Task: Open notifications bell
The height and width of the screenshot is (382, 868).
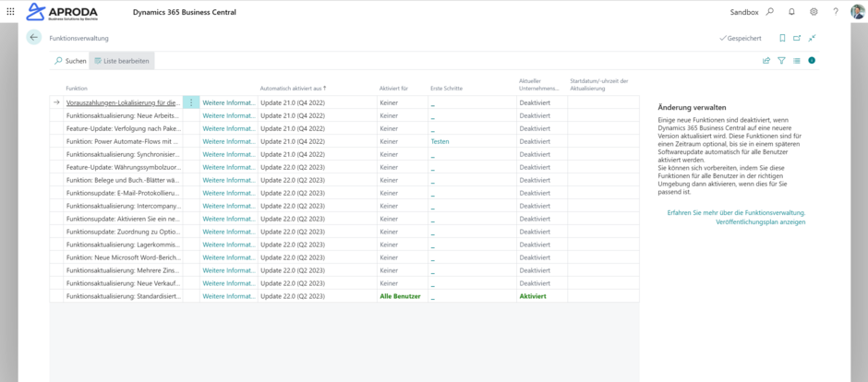Action: pyautogui.click(x=791, y=12)
